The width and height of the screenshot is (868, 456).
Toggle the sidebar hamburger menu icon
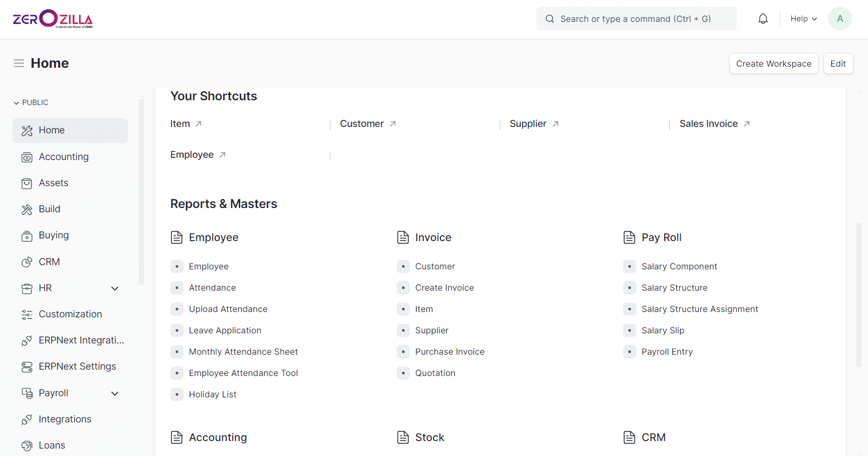pos(19,63)
